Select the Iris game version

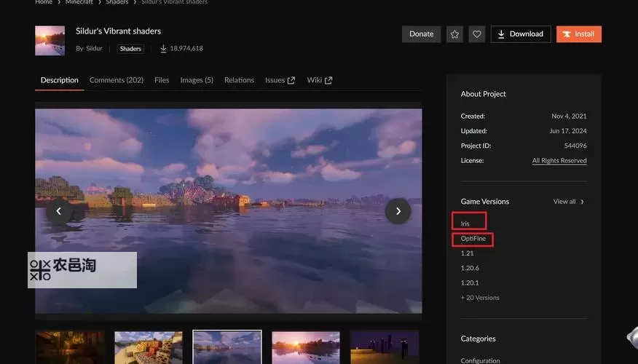click(465, 223)
